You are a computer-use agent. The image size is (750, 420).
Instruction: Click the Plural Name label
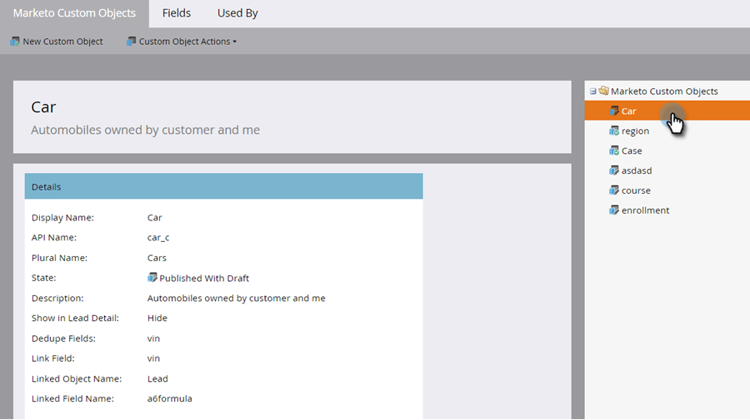(59, 257)
